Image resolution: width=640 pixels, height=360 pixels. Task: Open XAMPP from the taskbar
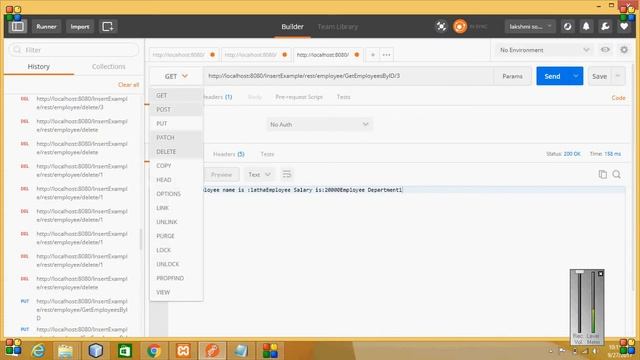click(183, 351)
